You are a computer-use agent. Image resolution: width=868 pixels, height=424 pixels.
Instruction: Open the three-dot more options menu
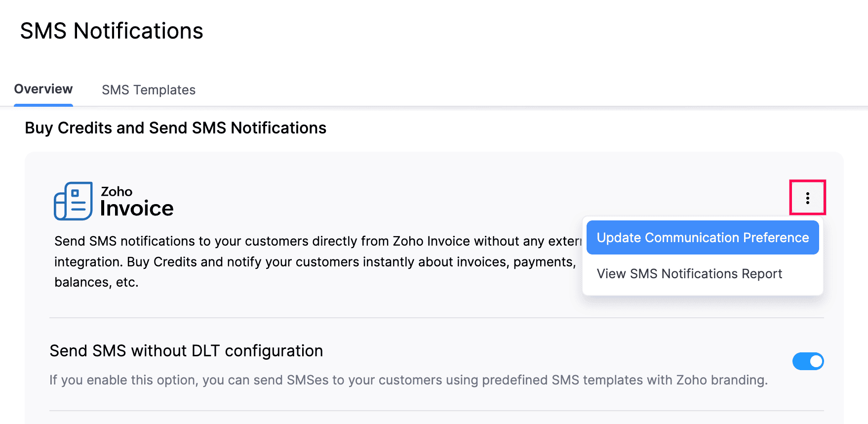click(x=807, y=198)
